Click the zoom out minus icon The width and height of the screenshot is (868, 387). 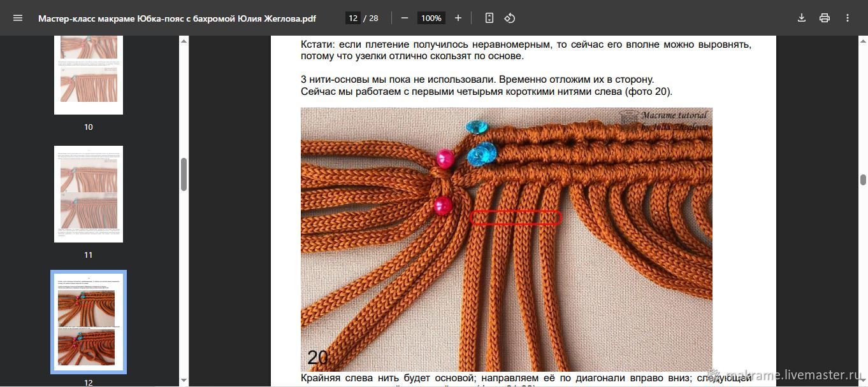click(x=404, y=18)
